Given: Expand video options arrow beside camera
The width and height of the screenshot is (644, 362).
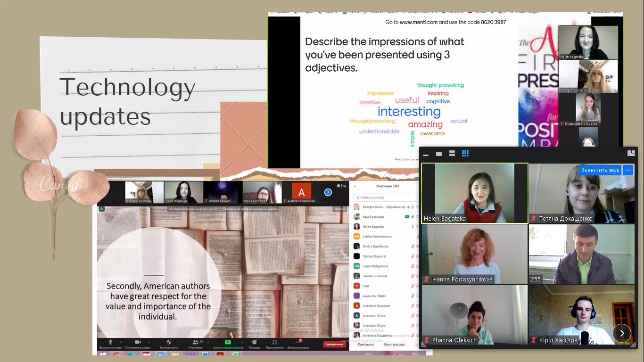Looking at the screenshot, I should click(149, 342).
